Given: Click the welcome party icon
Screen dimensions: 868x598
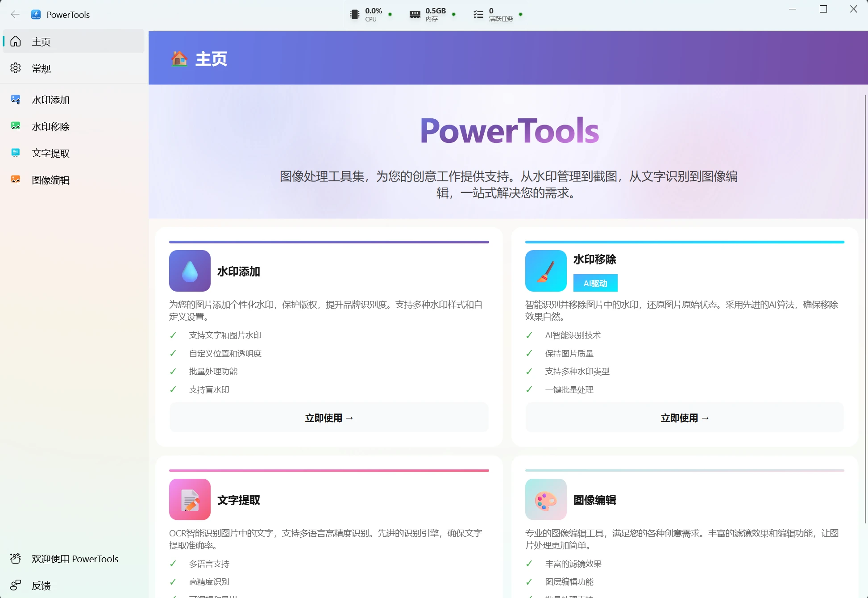Looking at the screenshot, I should tap(16, 558).
